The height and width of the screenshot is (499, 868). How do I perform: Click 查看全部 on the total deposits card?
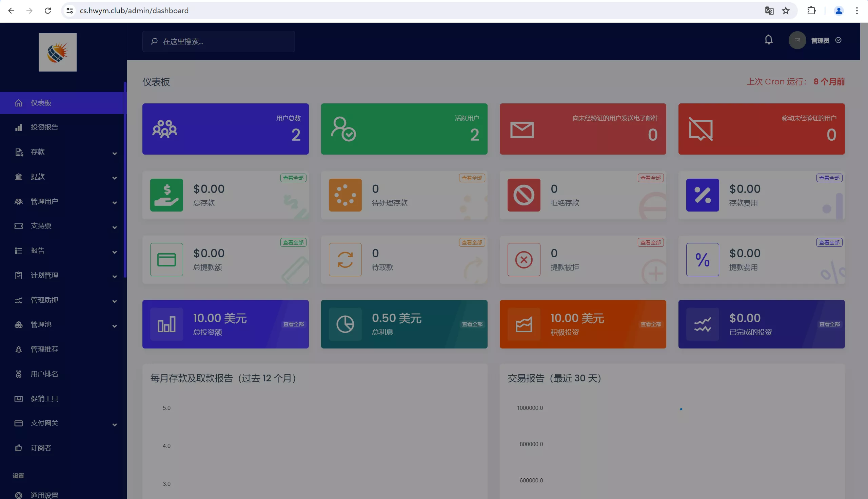pos(293,178)
